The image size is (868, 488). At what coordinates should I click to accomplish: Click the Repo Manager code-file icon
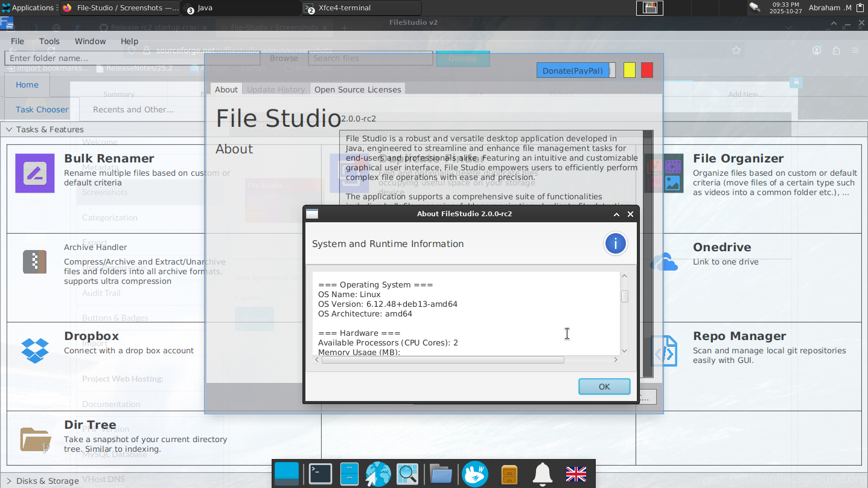(664, 351)
